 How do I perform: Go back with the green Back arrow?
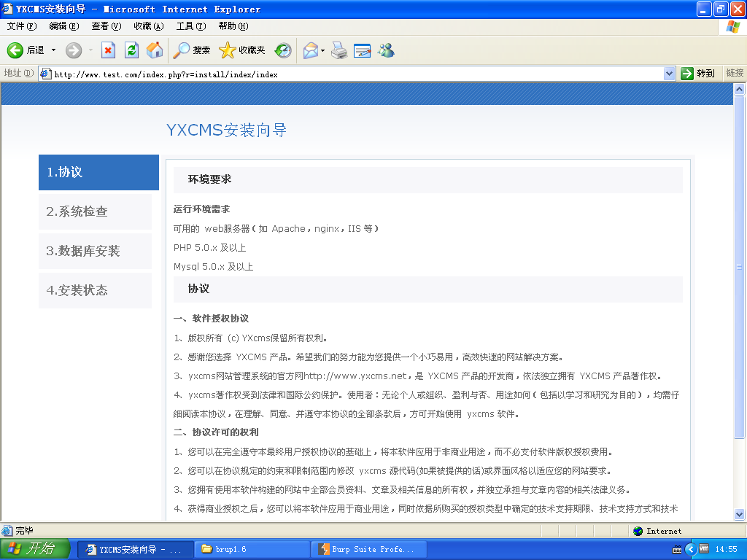pos(15,50)
